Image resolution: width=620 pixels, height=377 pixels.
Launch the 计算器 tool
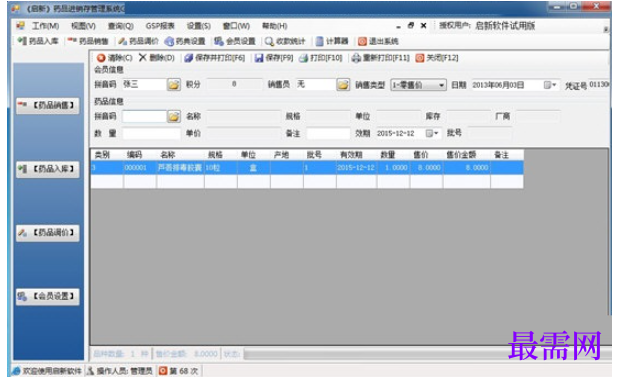click(332, 41)
